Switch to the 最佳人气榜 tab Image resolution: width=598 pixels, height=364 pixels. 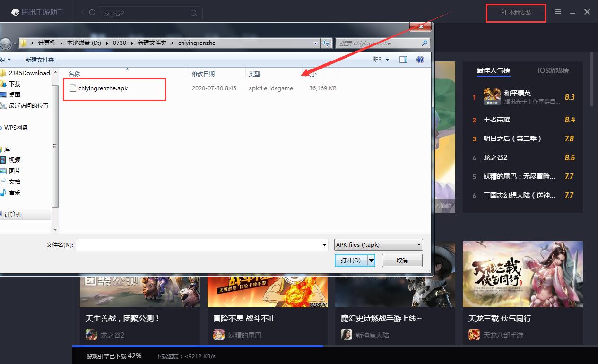click(x=493, y=70)
